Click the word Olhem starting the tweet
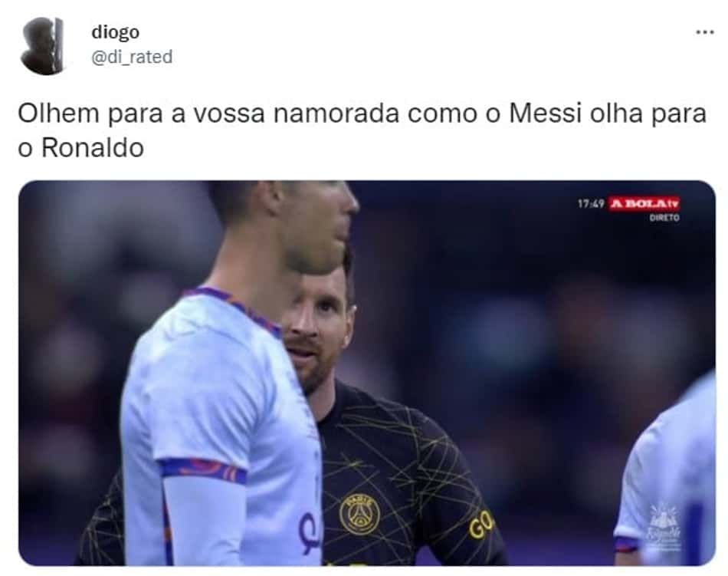This screenshot has height=576, width=728. click(58, 114)
